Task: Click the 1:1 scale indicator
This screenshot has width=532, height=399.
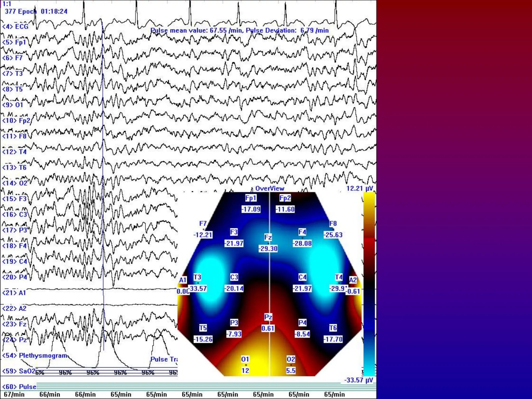Action: [x=7, y=4]
